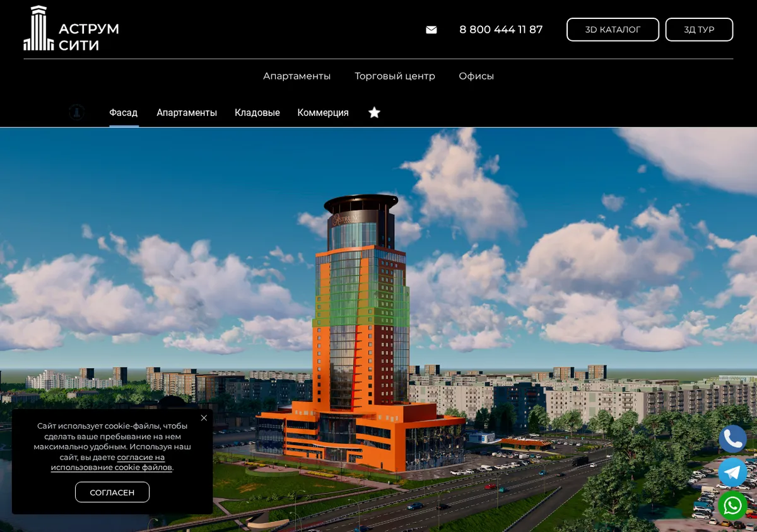Click the 3Д ТУР button
This screenshot has height=532, width=757.
tap(699, 30)
